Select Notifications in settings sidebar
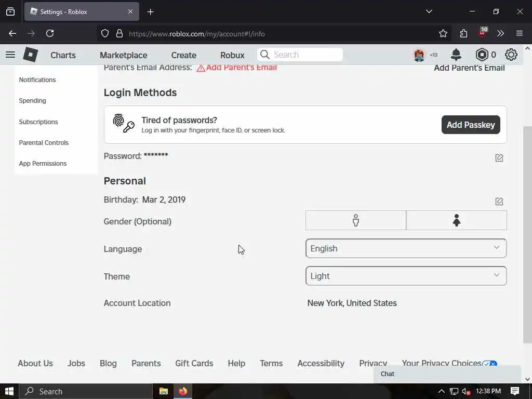The height and width of the screenshot is (399, 532). tap(37, 79)
